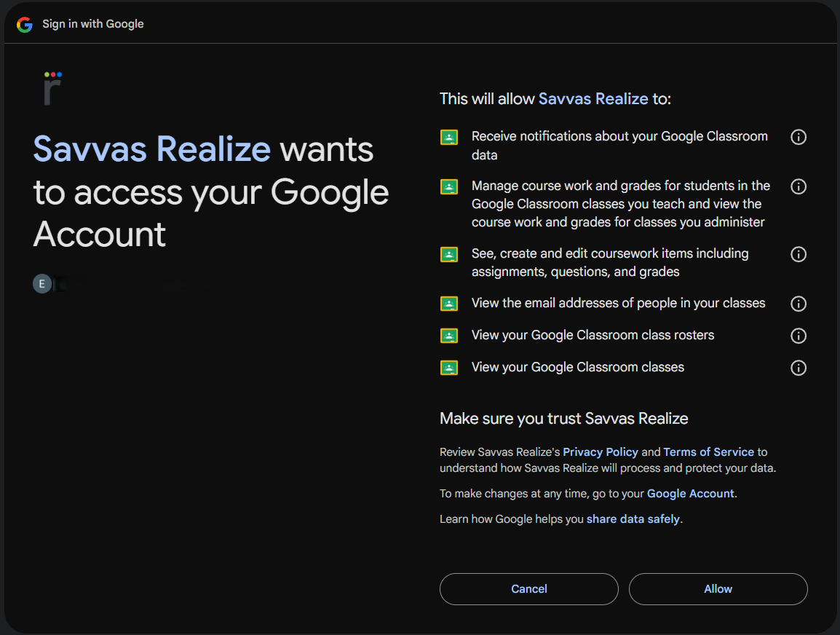Click 'Sign in with Google' header text
The image size is (840, 635).
point(93,24)
